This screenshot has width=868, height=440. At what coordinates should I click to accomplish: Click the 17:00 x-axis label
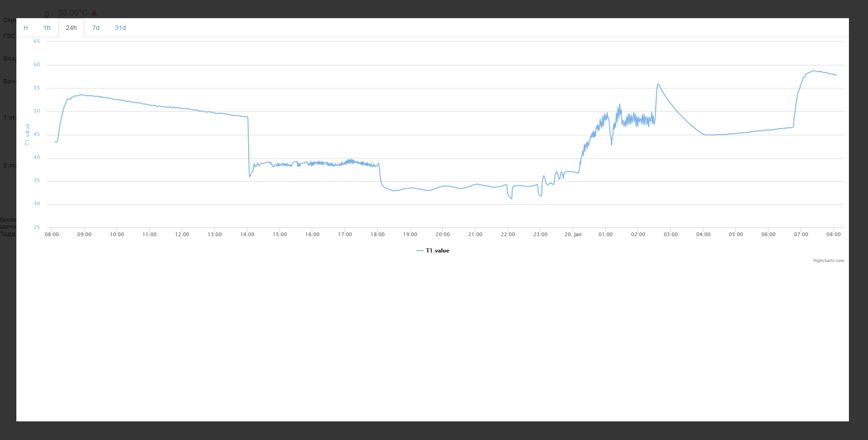[x=345, y=234]
